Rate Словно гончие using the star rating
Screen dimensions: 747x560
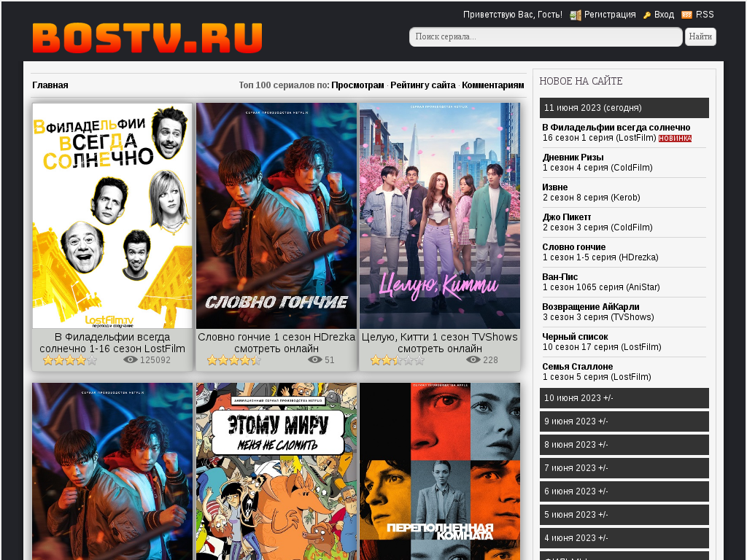click(x=234, y=360)
